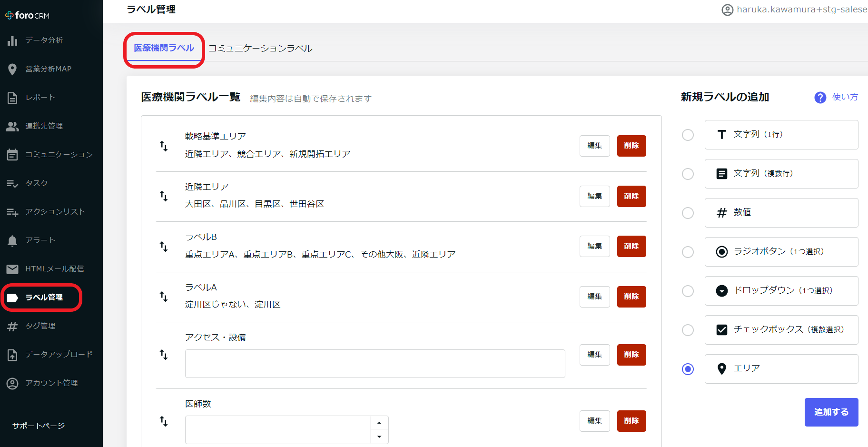Click the foro CRM logo

point(27,15)
